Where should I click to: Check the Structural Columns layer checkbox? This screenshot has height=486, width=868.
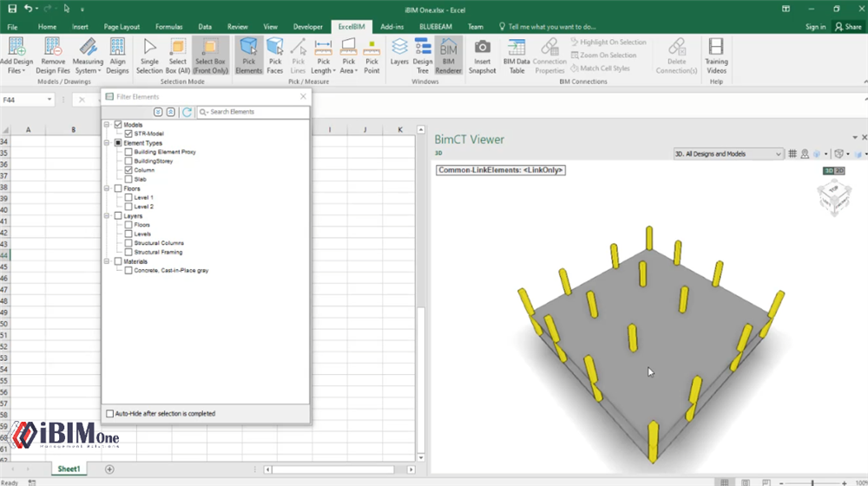click(128, 243)
